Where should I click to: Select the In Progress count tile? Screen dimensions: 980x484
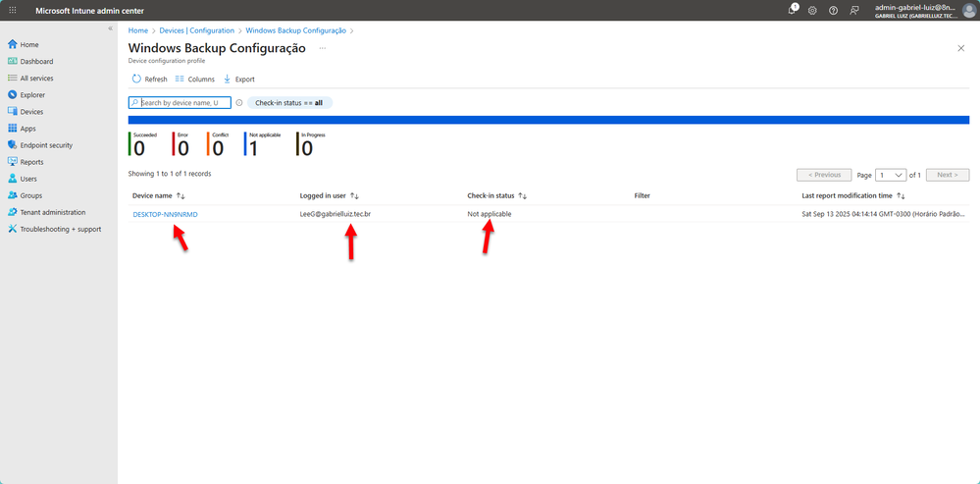pos(311,143)
